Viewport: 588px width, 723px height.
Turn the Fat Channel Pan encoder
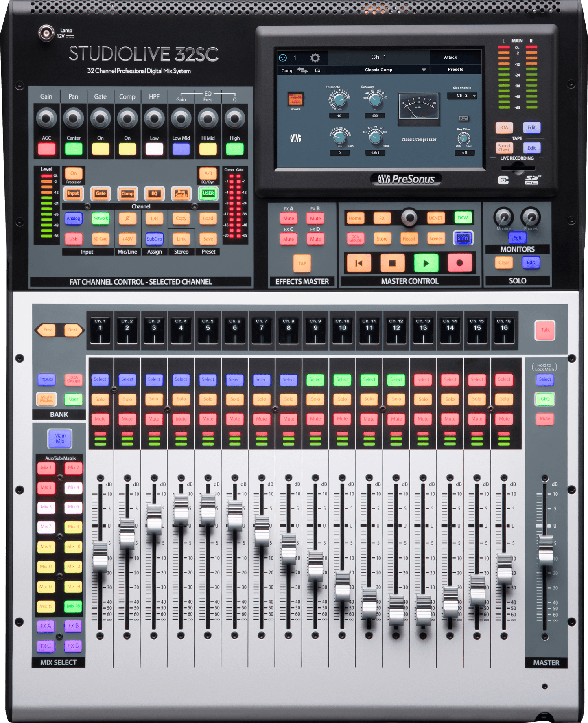tap(74, 118)
